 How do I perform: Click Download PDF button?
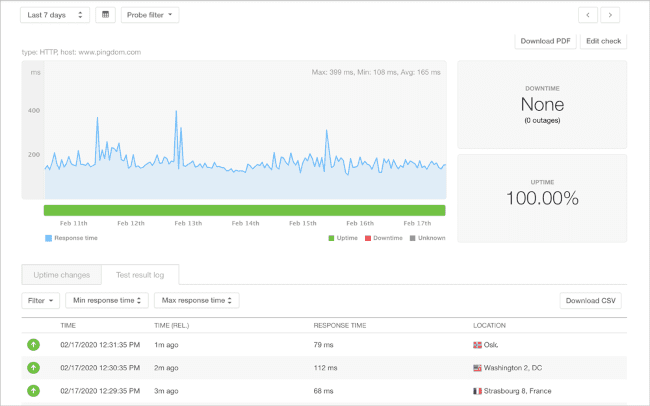pyautogui.click(x=546, y=41)
